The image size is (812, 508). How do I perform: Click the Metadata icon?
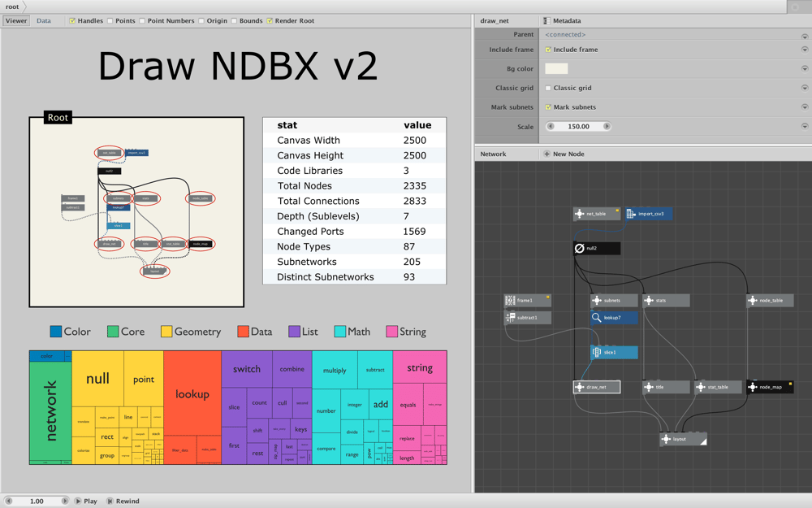pyautogui.click(x=546, y=21)
